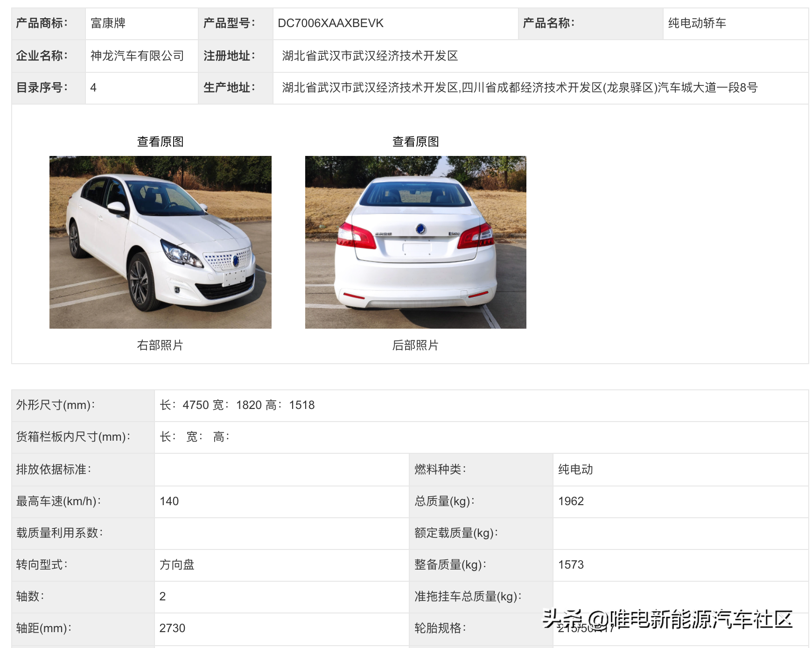
Task: Click the 产品名称 label
Action: [549, 23]
